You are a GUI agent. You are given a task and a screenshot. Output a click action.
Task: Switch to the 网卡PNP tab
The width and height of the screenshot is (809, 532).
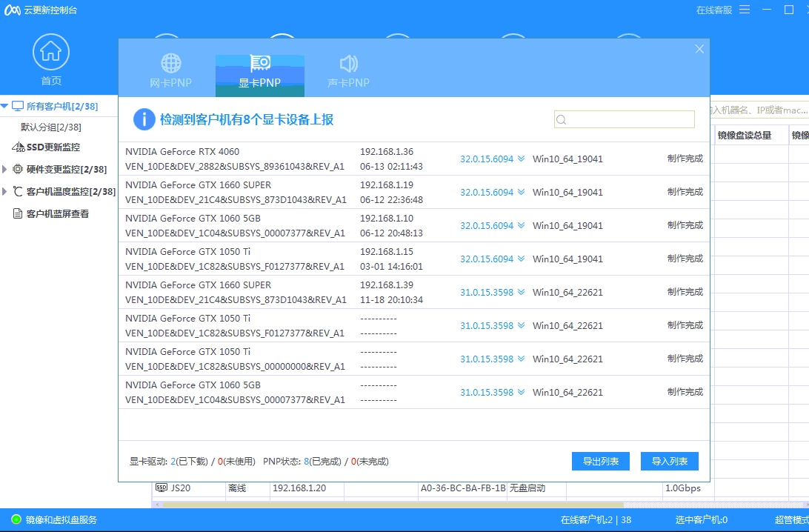[x=171, y=70]
